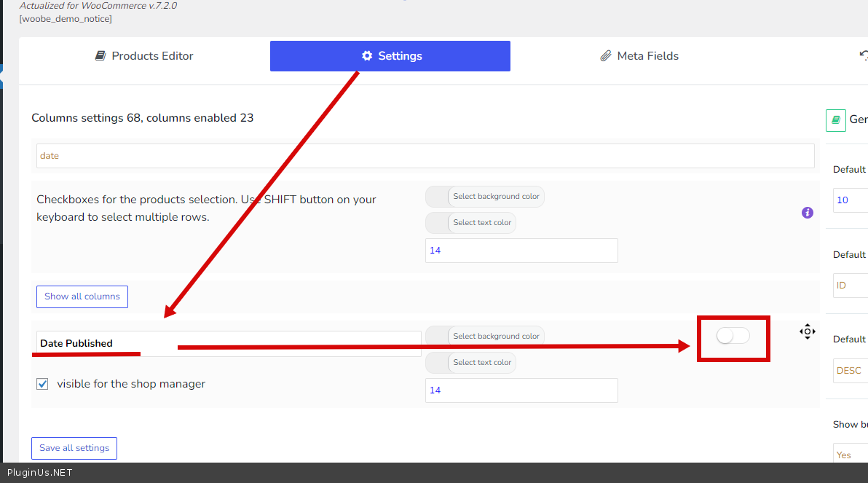Click the undo arrow icon at top right
Image resolution: width=868 pixels, height=483 pixels.
[x=864, y=55]
